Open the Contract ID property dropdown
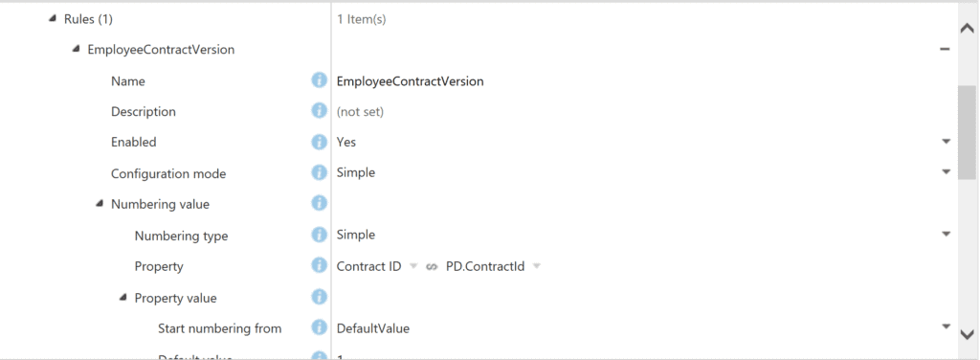The image size is (980, 360). 412,267
